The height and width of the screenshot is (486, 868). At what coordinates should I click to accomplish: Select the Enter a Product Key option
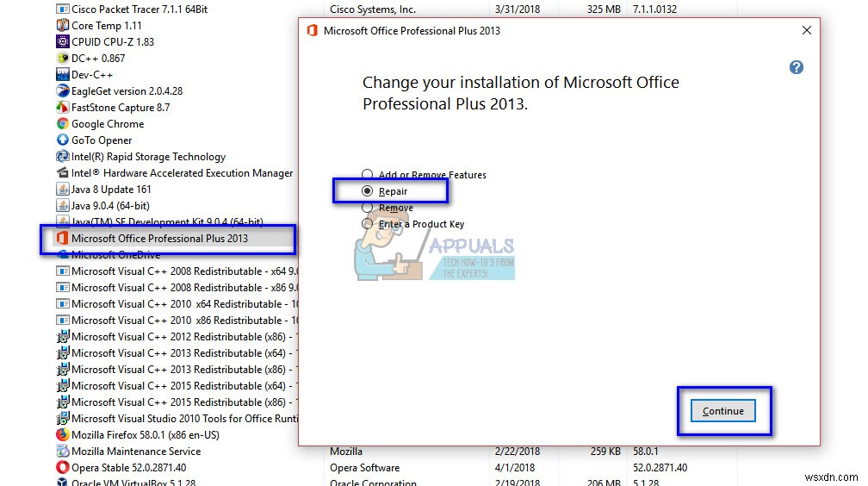point(367,224)
